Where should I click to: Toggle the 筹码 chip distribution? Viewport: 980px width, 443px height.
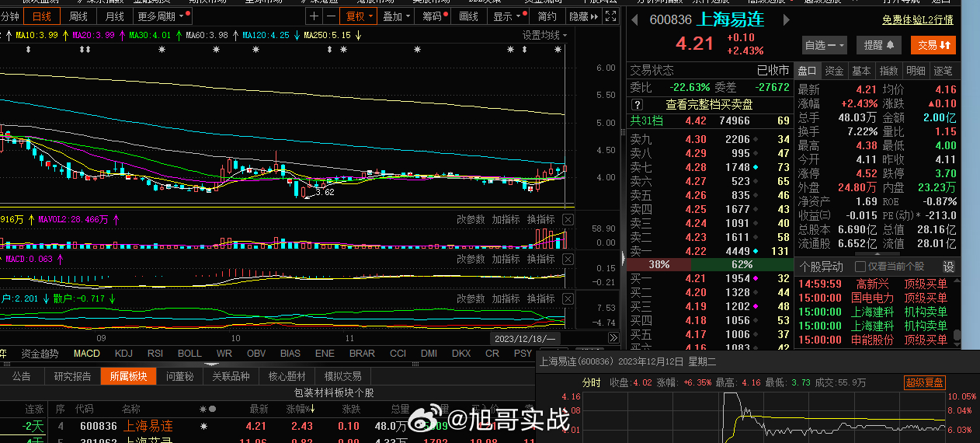pyautogui.click(x=432, y=16)
